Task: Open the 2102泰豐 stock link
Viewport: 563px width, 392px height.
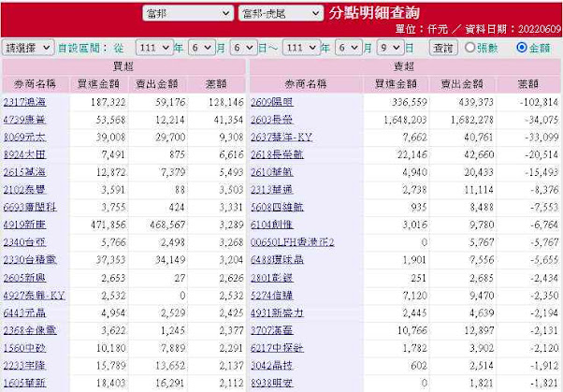Action: 24,189
